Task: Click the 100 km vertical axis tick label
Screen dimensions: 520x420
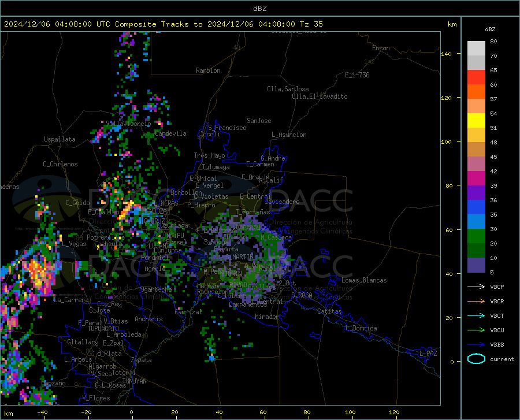Action: pyautogui.click(x=447, y=142)
